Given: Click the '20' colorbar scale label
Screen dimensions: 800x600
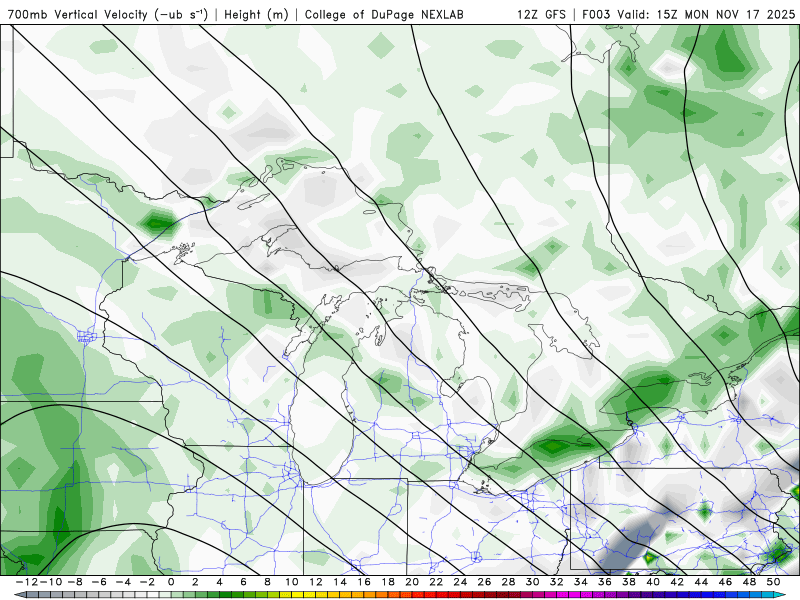Looking at the screenshot, I should [x=412, y=582].
